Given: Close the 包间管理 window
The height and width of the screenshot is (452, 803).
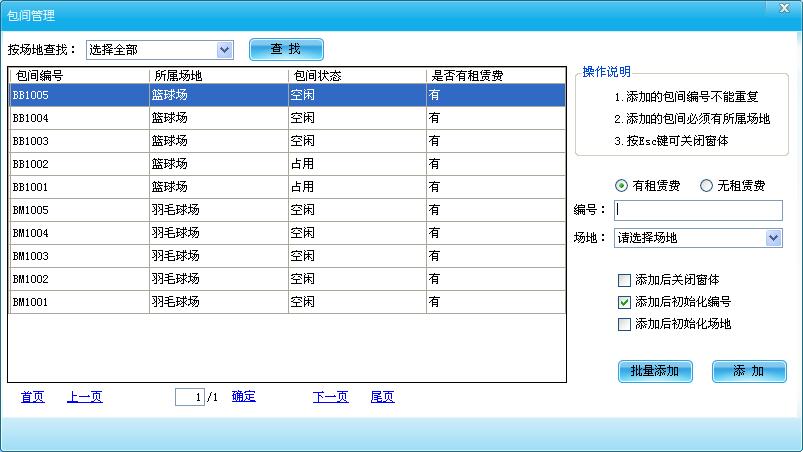Looking at the screenshot, I should pos(784,8).
